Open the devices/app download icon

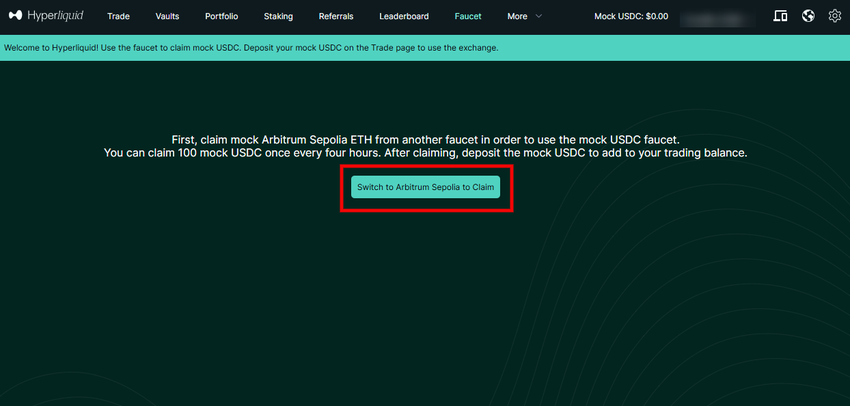(780, 16)
